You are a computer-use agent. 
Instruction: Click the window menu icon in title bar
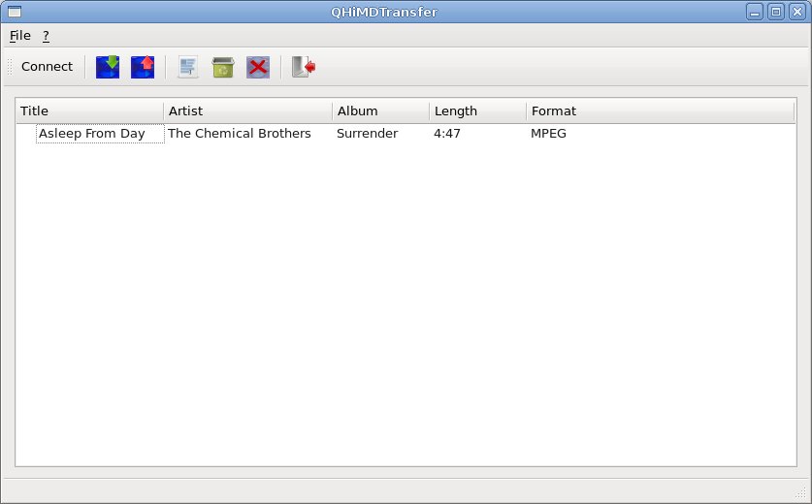14,12
